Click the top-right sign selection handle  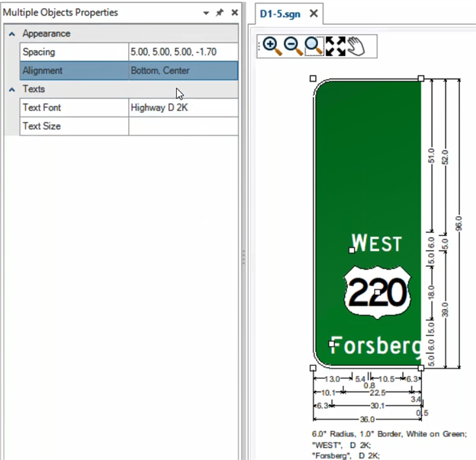421,78
